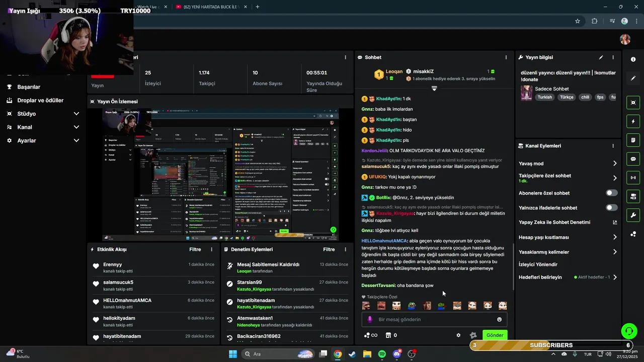Click the chat panel vertical scrollbar
The height and width of the screenshot is (362, 644).
point(513,266)
